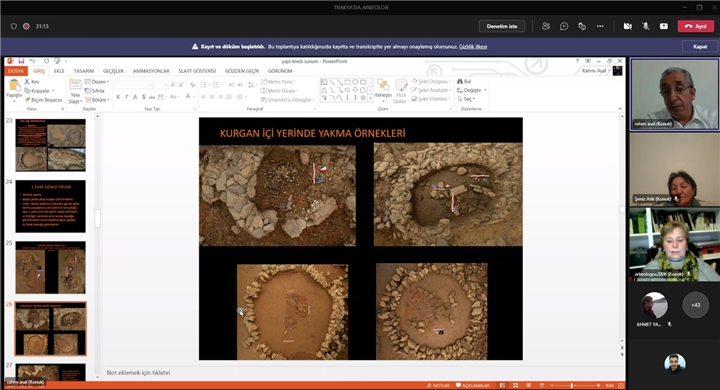This screenshot has height=390, width=720.
Task: Open the Şekil Efektleri dropdown
Action: click(x=431, y=99)
